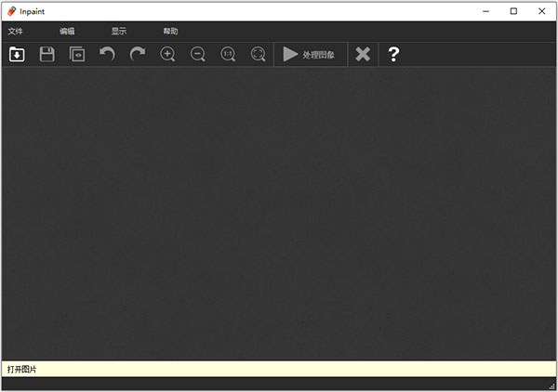
Task: Open the 文件 menu
Action: (15, 32)
